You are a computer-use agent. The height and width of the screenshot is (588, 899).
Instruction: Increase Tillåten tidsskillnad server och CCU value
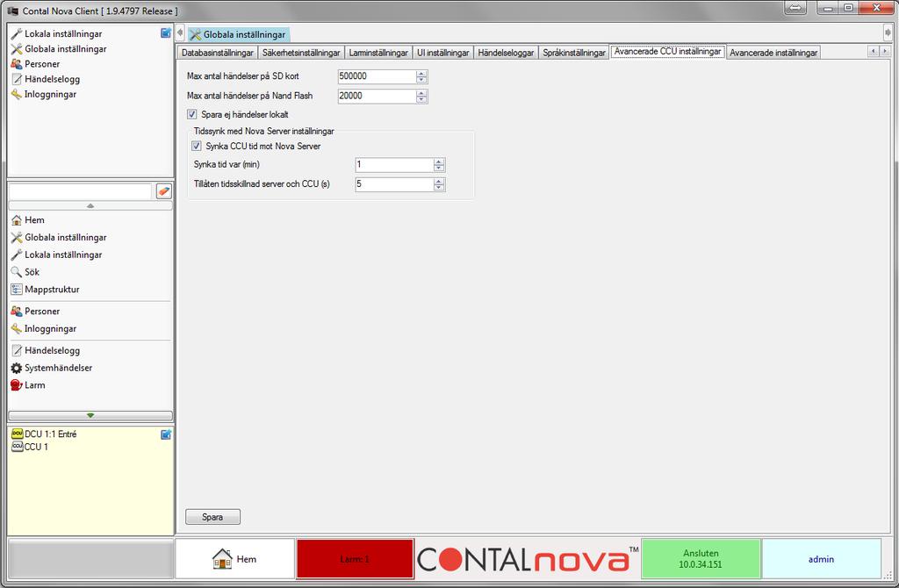pyautogui.click(x=439, y=181)
